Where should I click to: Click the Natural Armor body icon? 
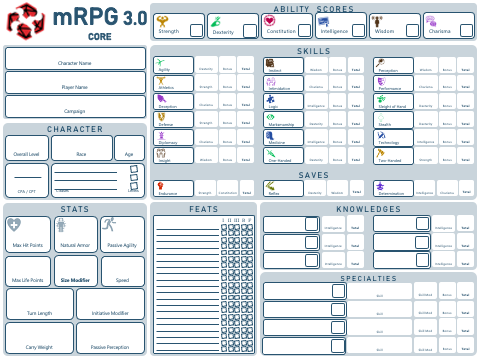coord(61,225)
